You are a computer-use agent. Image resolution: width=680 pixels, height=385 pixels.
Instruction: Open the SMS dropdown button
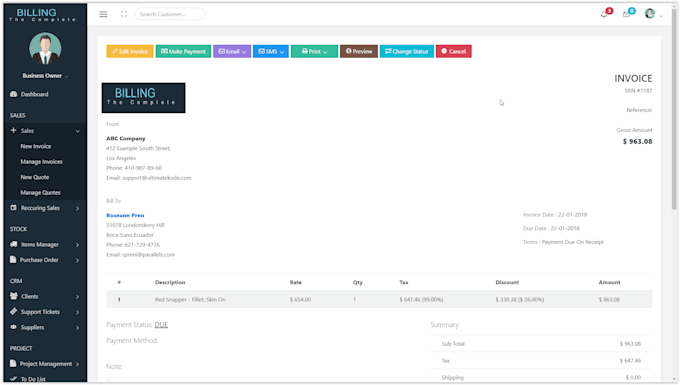pos(271,51)
